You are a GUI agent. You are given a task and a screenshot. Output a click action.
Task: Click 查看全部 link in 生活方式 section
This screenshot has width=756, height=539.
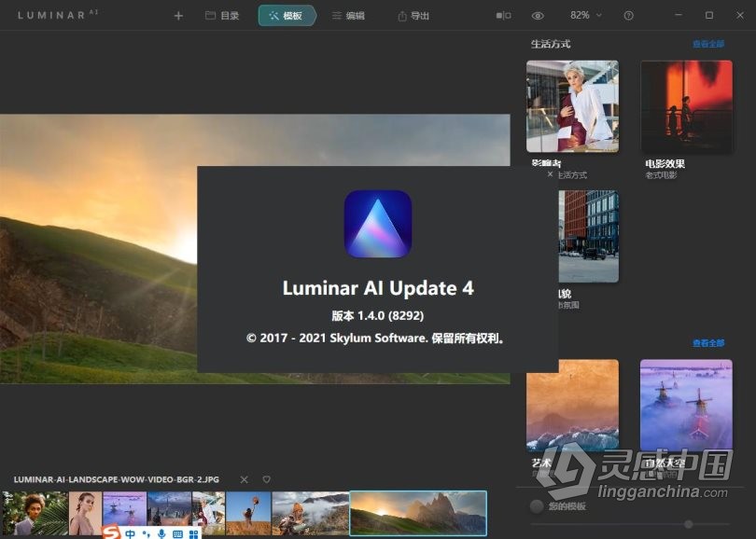click(708, 44)
